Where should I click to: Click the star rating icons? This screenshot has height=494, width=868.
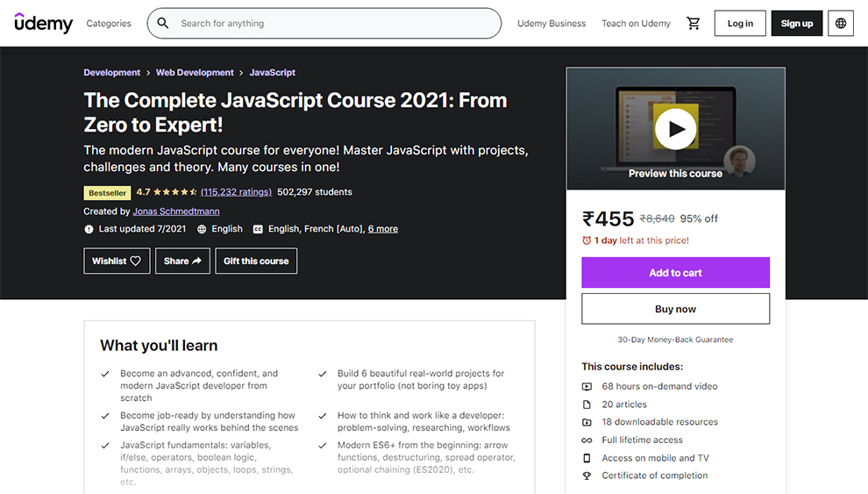click(x=175, y=192)
